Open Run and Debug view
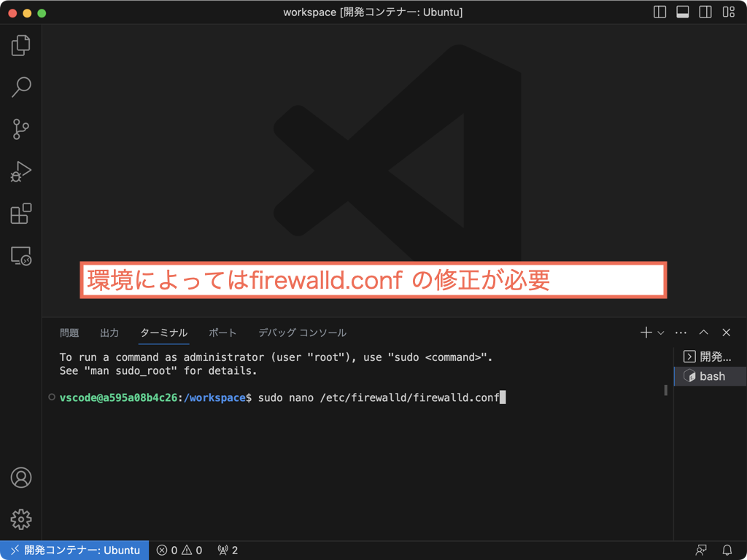The image size is (747, 560). [x=21, y=171]
